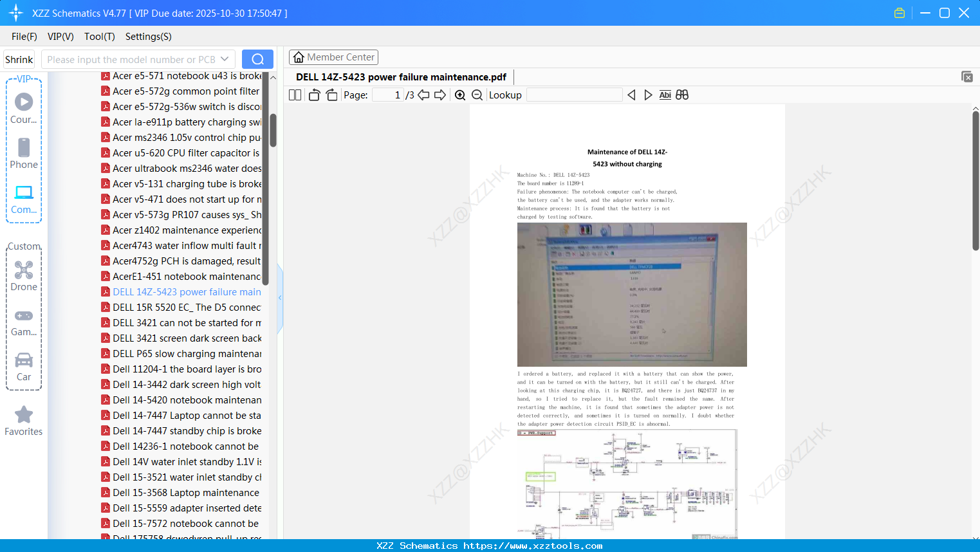Open the Courses category in VIP sidebar
This screenshot has height=552, width=980.
pos(24,108)
